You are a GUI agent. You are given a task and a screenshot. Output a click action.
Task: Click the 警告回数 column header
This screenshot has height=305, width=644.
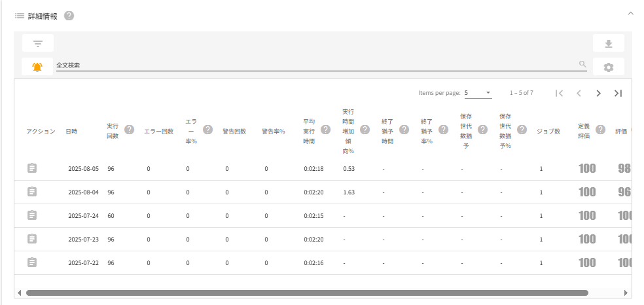(234, 132)
